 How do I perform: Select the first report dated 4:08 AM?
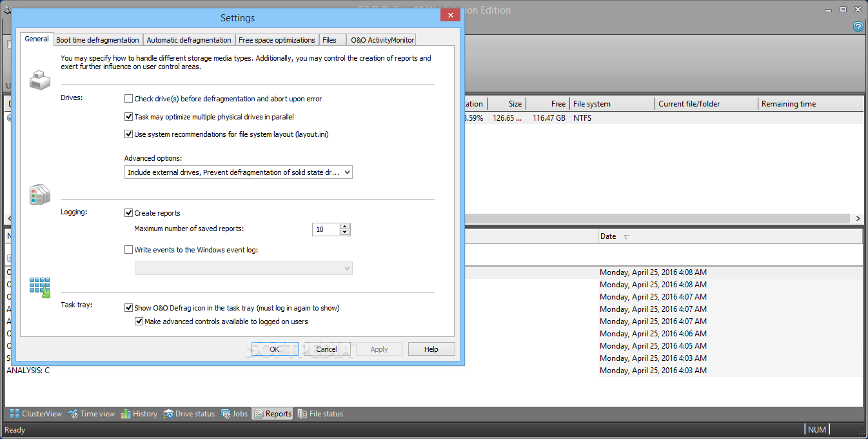tap(653, 272)
